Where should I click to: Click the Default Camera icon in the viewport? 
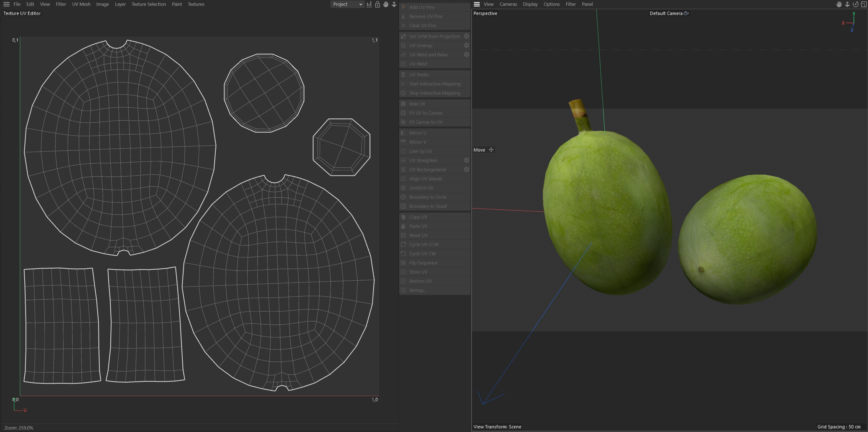(x=686, y=14)
